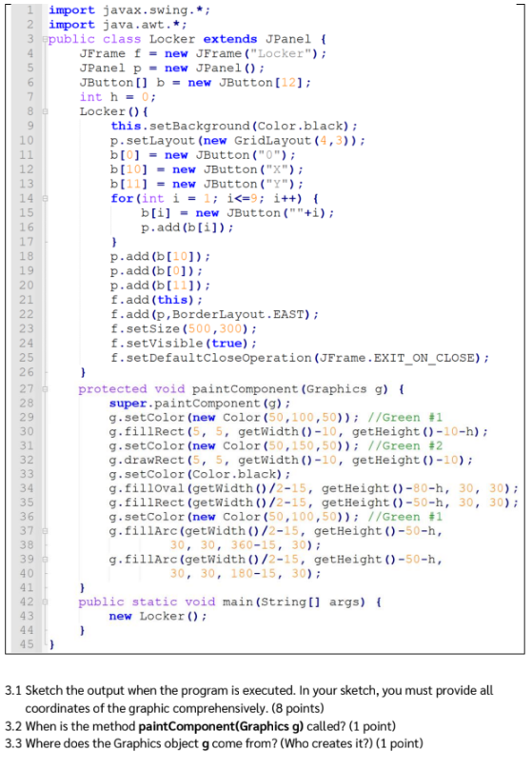The image size is (532, 770).
Task: Collapse the main method fold marker on line 42
Action: pos(45,602)
